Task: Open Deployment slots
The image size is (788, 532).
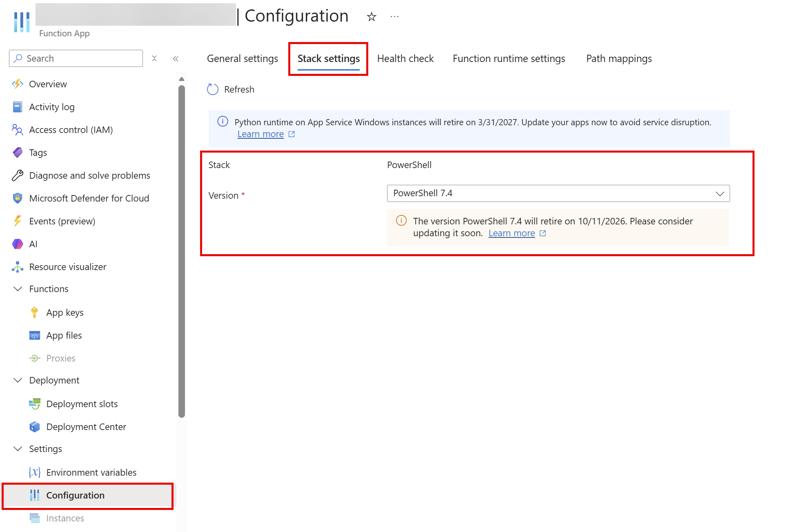Action: [82, 404]
